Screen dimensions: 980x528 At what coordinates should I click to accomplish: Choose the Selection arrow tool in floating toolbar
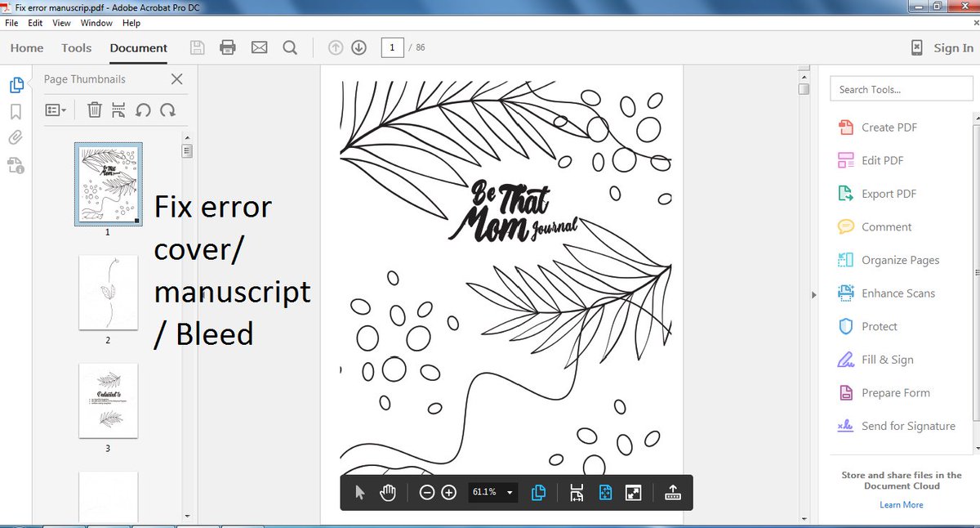(x=360, y=492)
